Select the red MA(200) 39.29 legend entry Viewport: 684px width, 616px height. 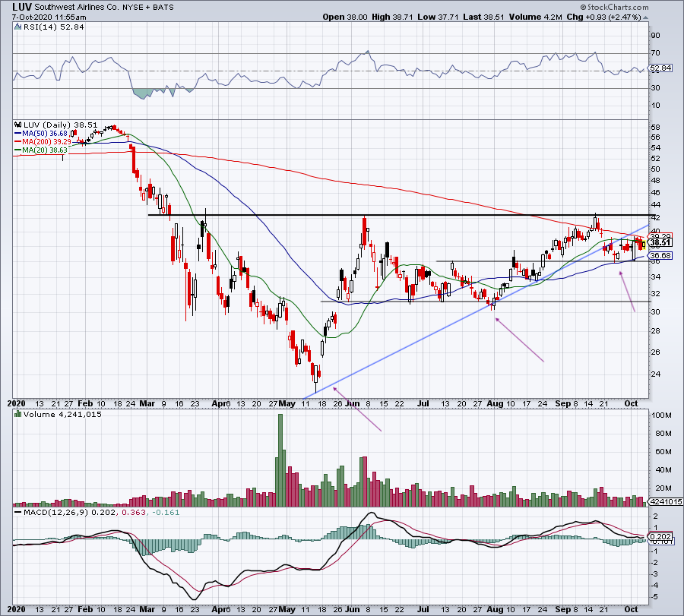[43, 142]
